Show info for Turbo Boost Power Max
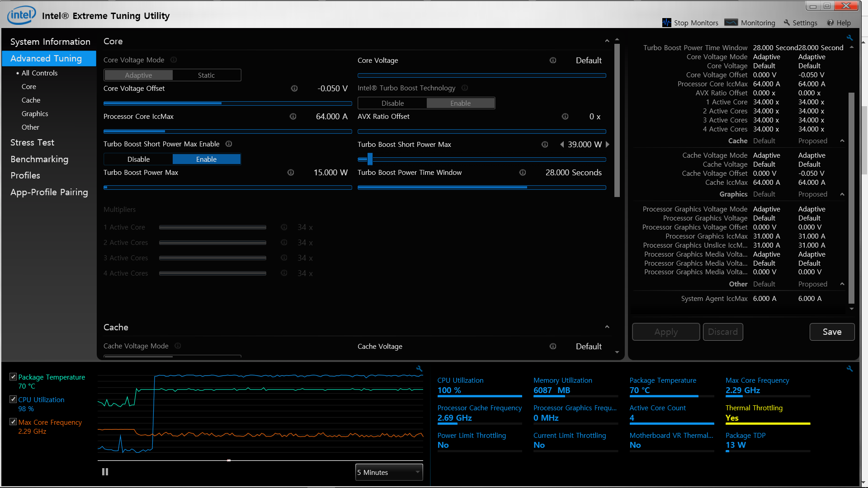 [x=291, y=172]
